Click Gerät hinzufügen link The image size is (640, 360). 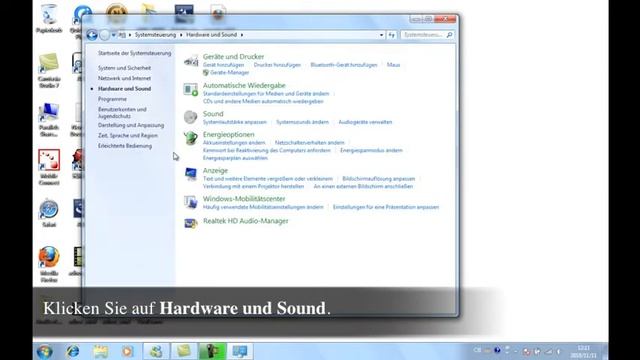point(223,65)
